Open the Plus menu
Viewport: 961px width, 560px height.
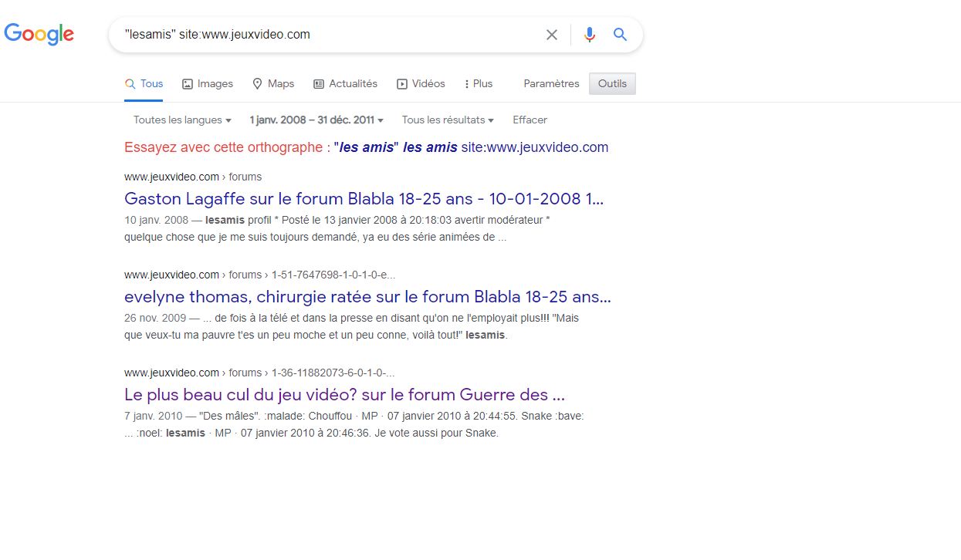479,83
